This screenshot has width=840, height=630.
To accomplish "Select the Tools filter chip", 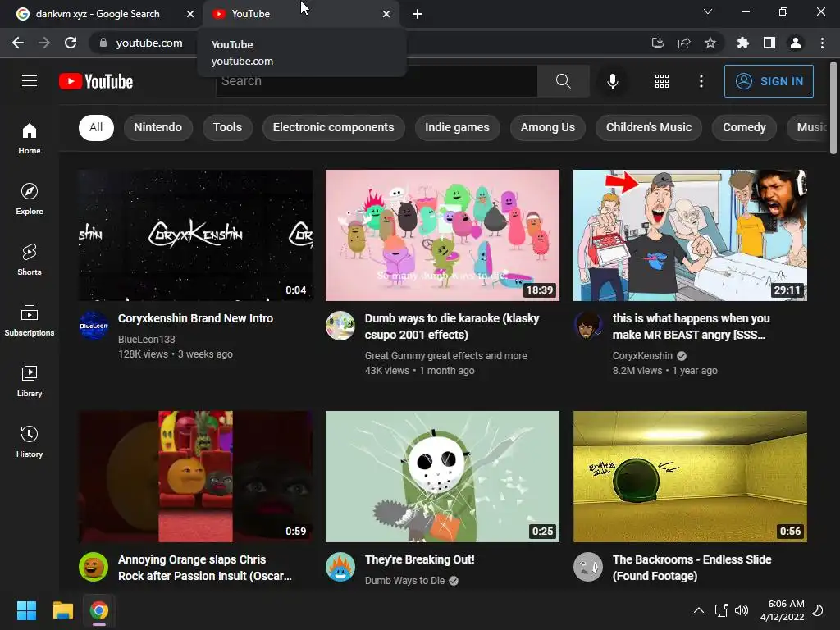I will click(227, 127).
